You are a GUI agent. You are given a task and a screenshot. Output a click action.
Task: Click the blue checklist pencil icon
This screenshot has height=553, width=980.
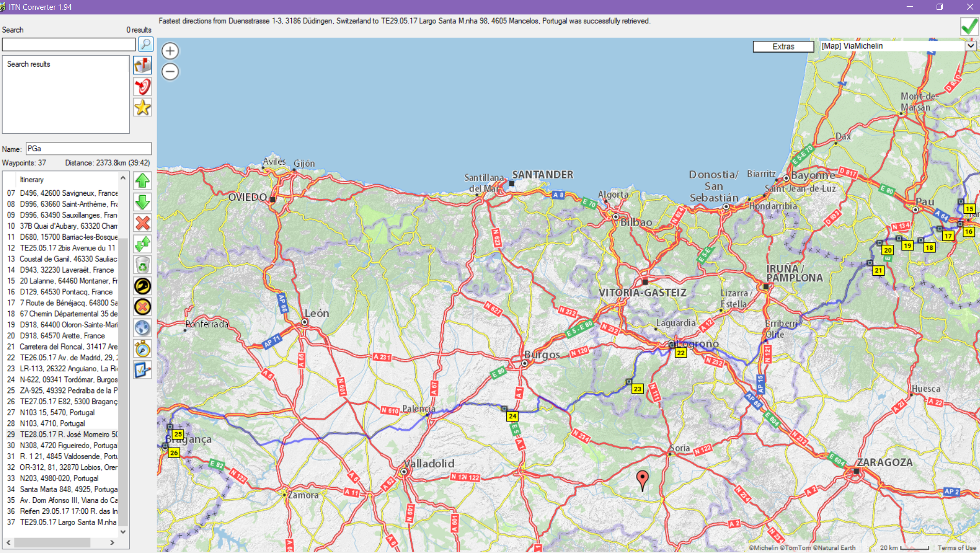click(x=143, y=370)
